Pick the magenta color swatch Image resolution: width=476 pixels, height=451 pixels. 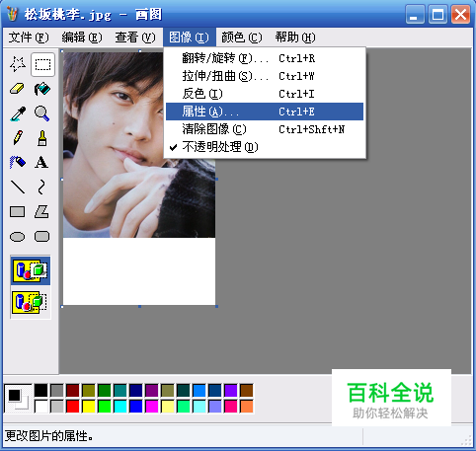152,407
